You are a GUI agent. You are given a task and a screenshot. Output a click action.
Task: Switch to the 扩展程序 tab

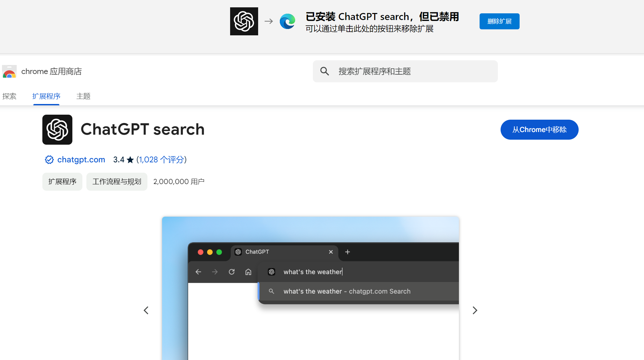tap(46, 96)
